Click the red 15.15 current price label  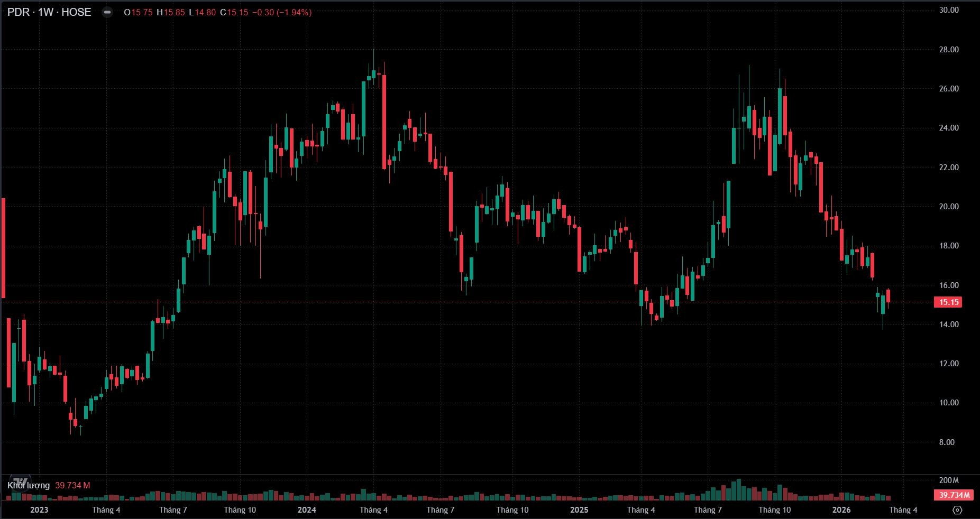[948, 302]
